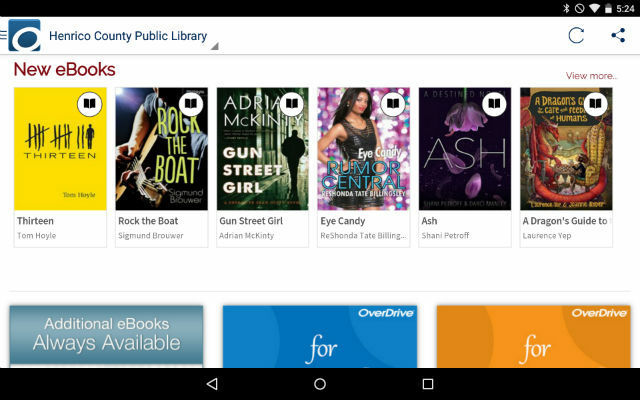Open the orange OverDrive banner

click(533, 336)
